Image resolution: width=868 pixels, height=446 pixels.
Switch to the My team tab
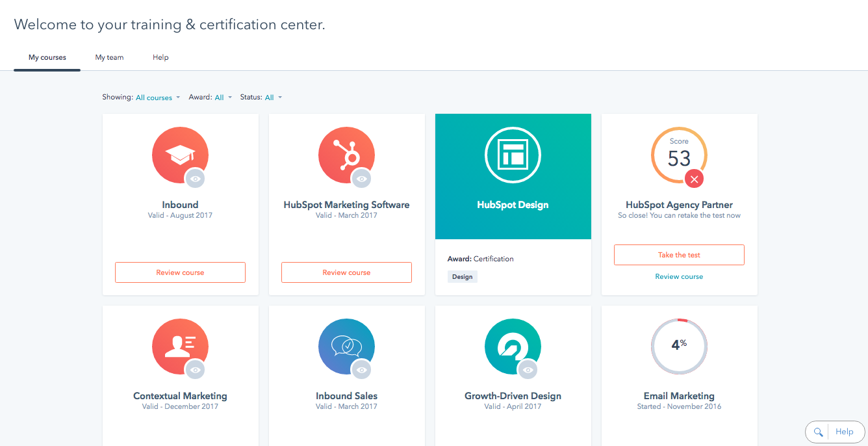tap(109, 57)
